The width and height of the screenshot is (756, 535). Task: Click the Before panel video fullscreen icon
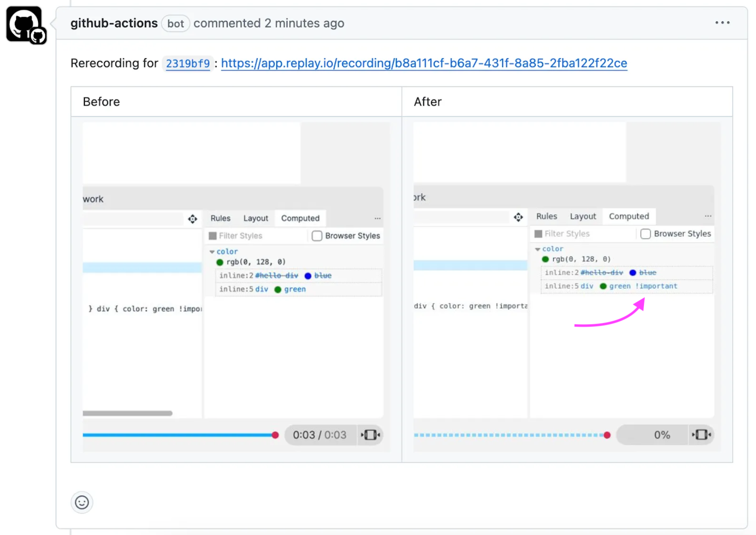tap(370, 435)
